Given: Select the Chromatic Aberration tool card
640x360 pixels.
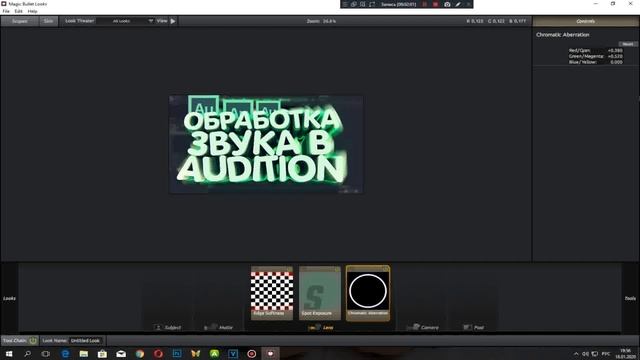Looking at the screenshot, I should click(x=368, y=293).
